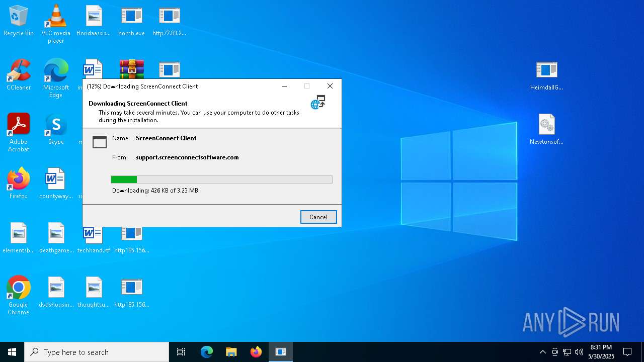
Task: Click support.screenconnectsoftware.com source text
Action: click(x=187, y=157)
